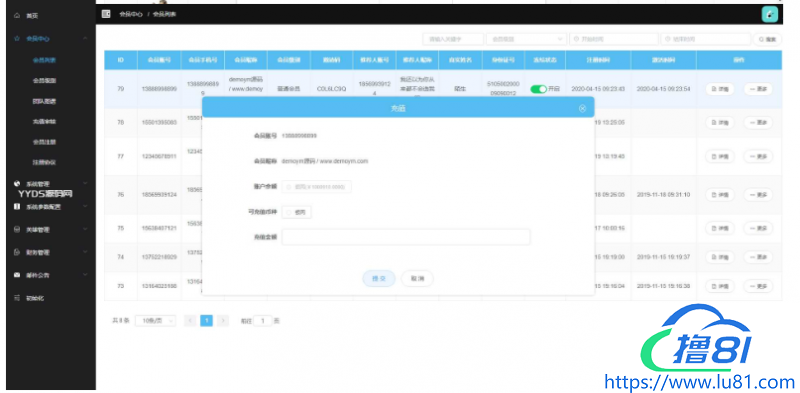Close the recharge dialog with X icon
Viewport: 800px width, 393px height.
582,108
